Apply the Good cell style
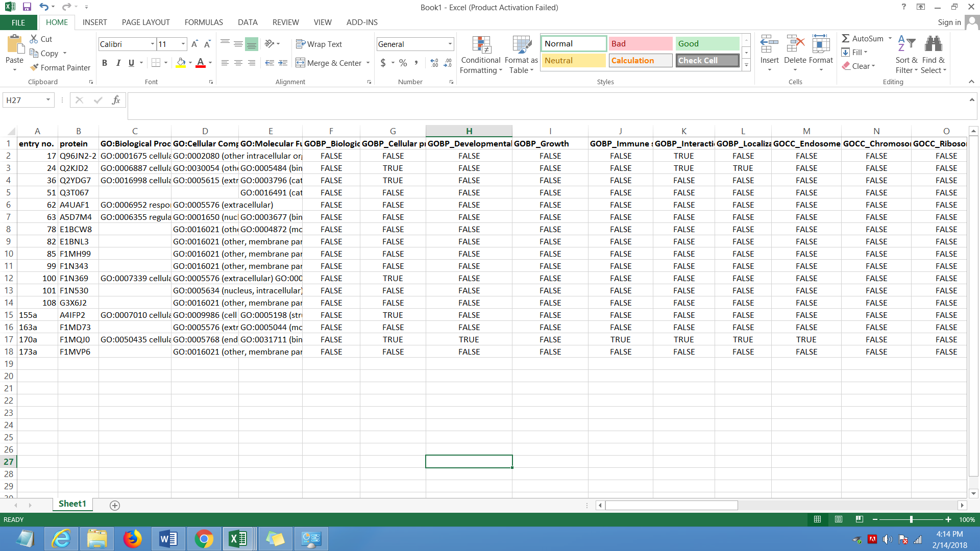The height and width of the screenshot is (551, 980). point(707,44)
